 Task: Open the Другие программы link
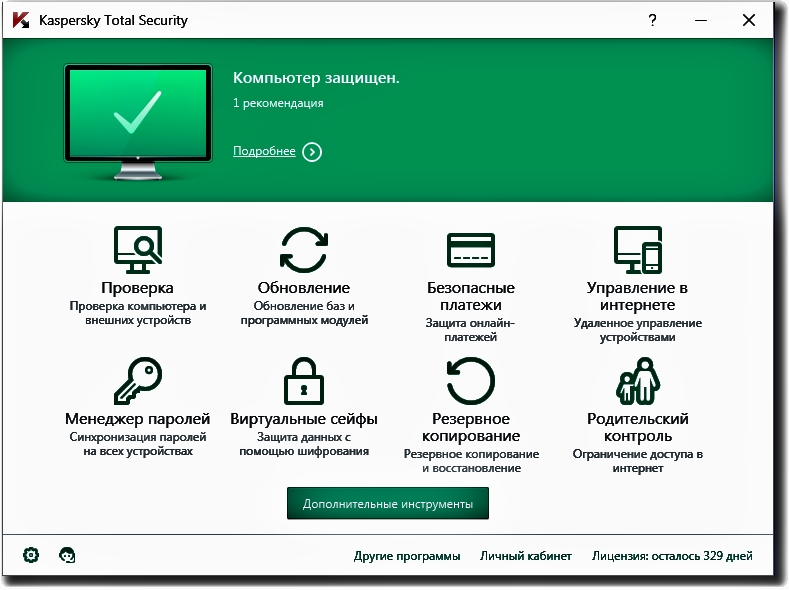click(x=407, y=556)
